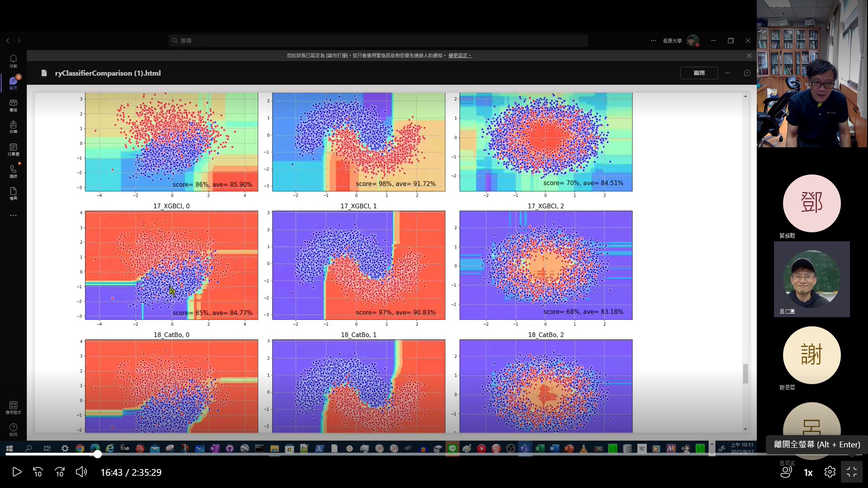This screenshot has width=868, height=488.
Task: Select the 謝 participant avatar
Action: pyautogui.click(x=811, y=355)
